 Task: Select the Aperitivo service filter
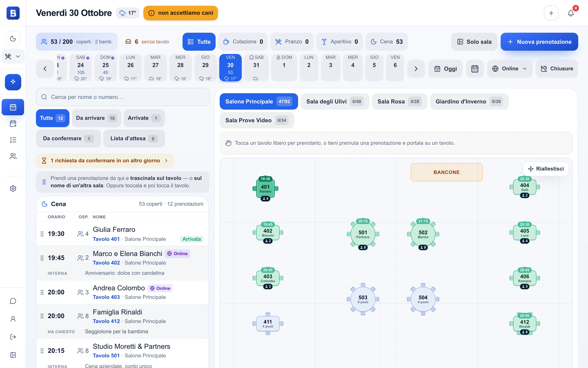(x=339, y=42)
